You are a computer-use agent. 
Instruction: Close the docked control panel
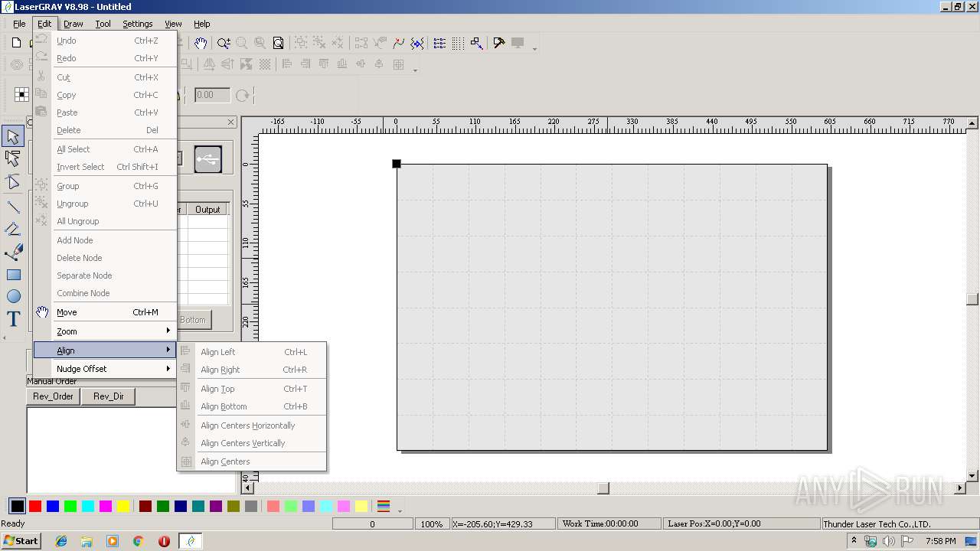pyautogui.click(x=231, y=122)
